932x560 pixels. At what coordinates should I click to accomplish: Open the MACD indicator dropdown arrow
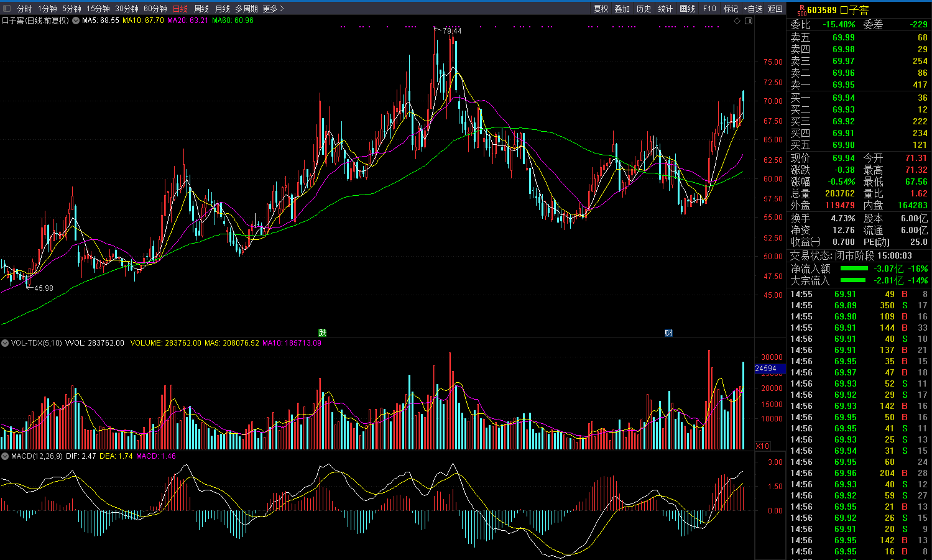(x=5, y=456)
